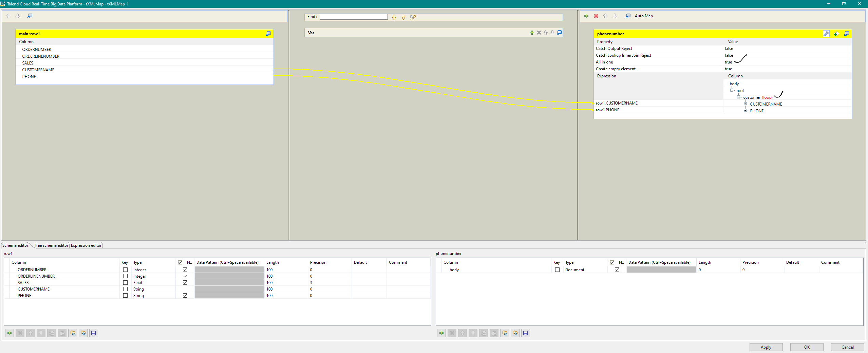Screen dimensions: 868x353
Task: Toggle Nullable checkbox for CUSTOMERNAME row
Action: [185, 289]
